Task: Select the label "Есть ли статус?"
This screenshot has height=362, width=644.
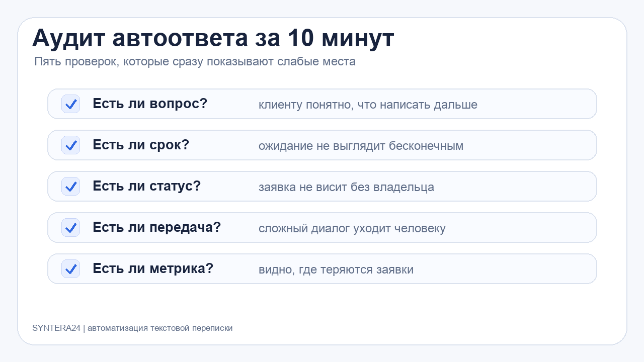Action: 147,186
